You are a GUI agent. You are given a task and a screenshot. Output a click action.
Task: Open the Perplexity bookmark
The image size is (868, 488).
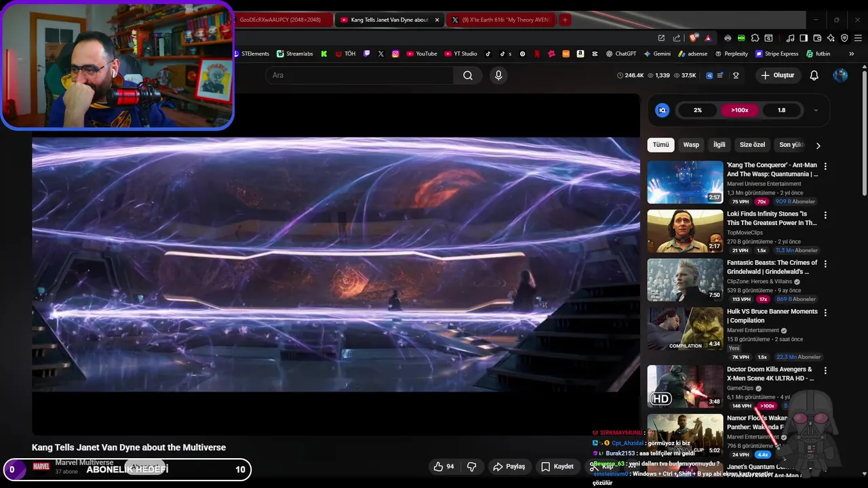(732, 54)
